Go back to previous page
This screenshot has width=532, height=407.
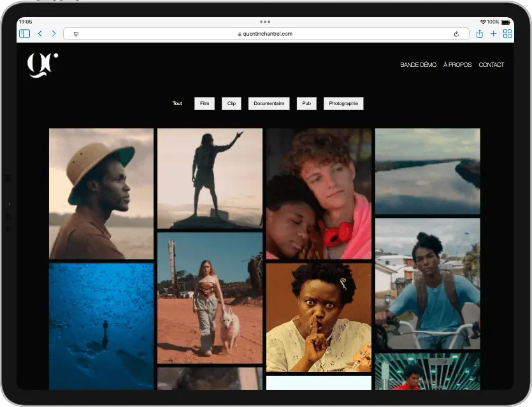[40, 34]
